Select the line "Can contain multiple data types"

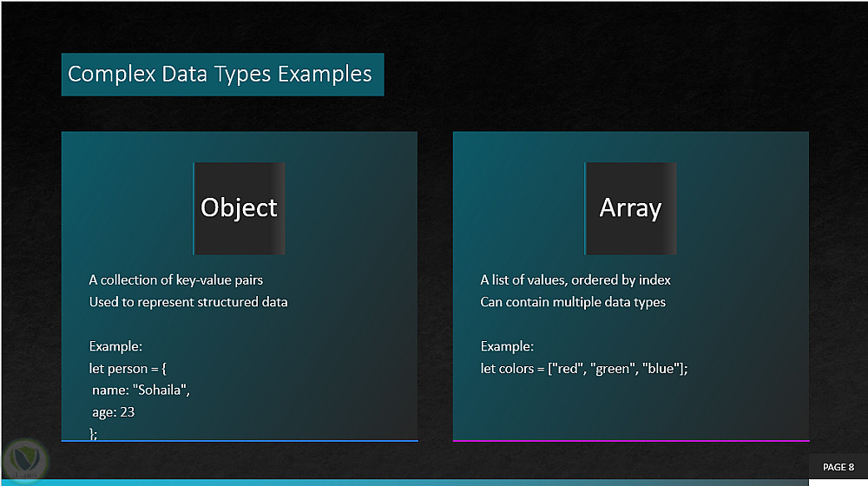(x=573, y=302)
